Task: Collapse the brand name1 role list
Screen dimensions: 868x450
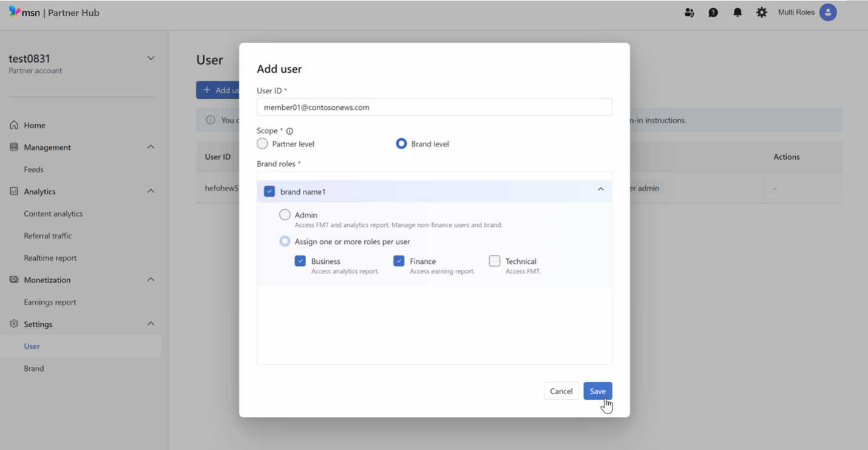Action: tap(600, 189)
